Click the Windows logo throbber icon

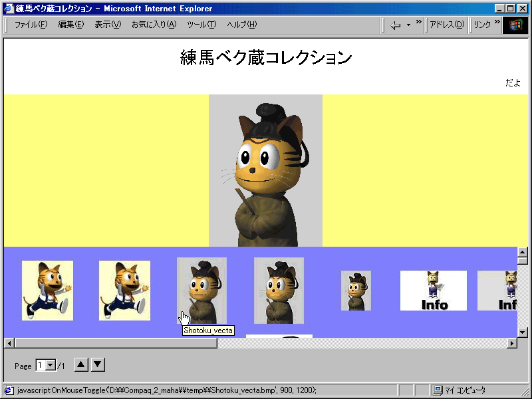click(x=515, y=25)
